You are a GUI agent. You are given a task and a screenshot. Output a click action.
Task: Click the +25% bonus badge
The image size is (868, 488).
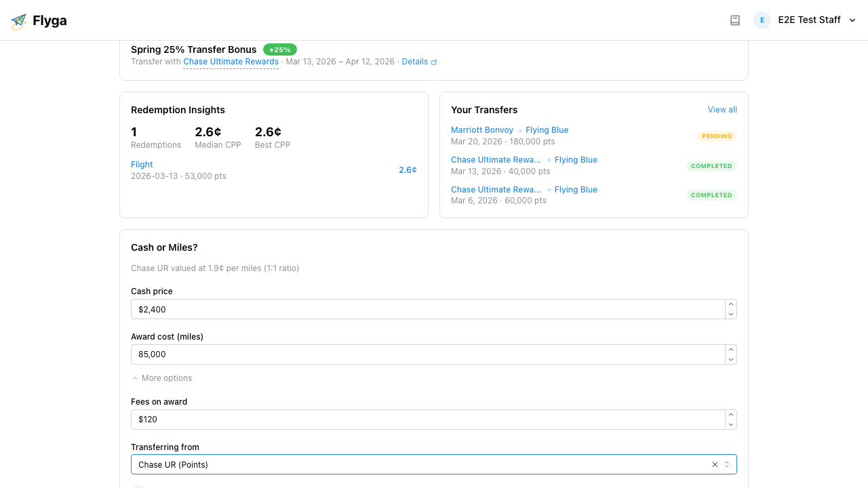(x=280, y=49)
